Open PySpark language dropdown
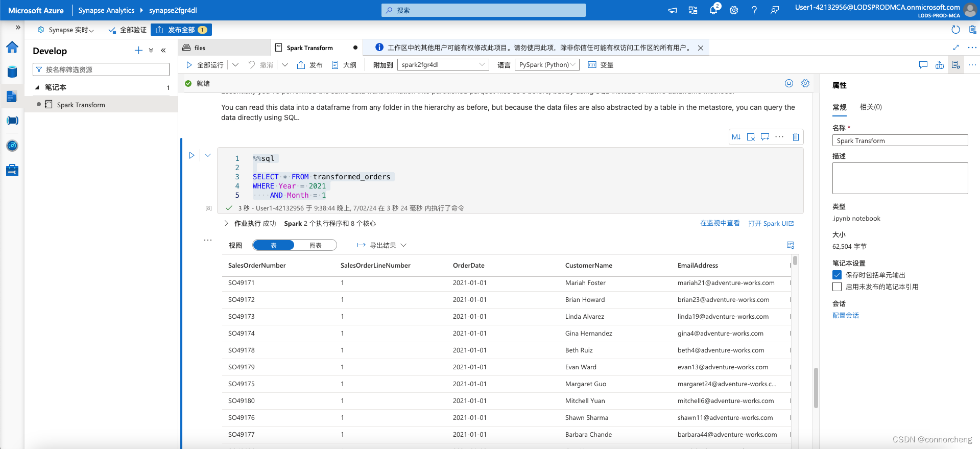Viewport: 980px width, 449px height. (x=547, y=65)
